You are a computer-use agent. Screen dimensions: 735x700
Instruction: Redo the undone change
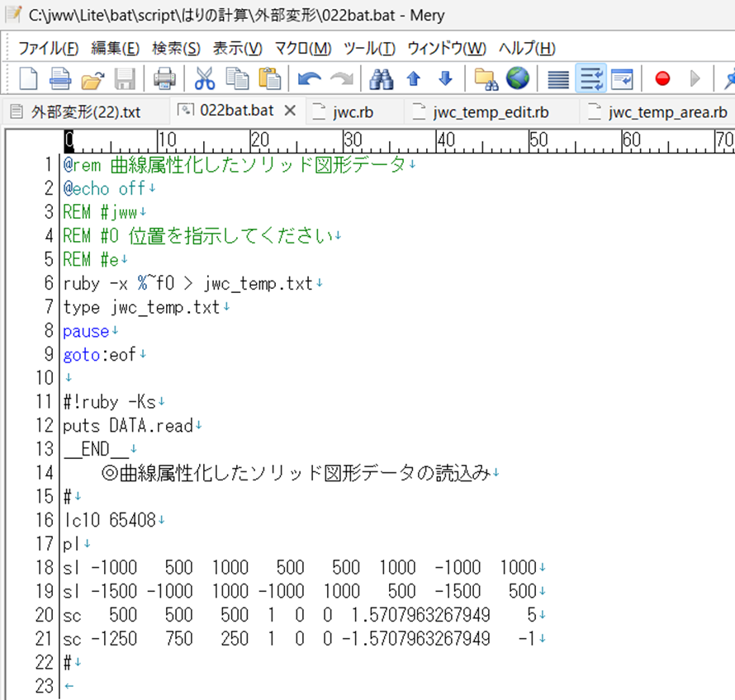tap(340, 78)
